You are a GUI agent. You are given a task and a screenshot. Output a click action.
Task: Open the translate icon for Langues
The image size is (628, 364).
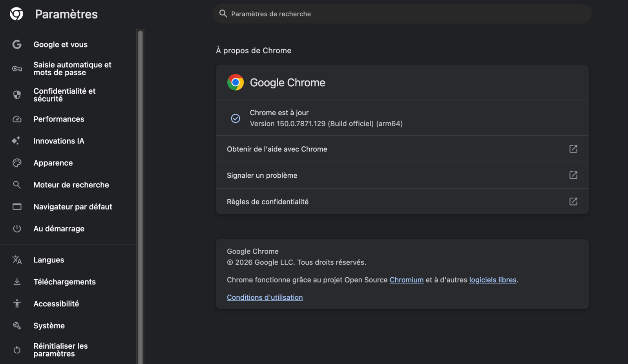(x=17, y=260)
